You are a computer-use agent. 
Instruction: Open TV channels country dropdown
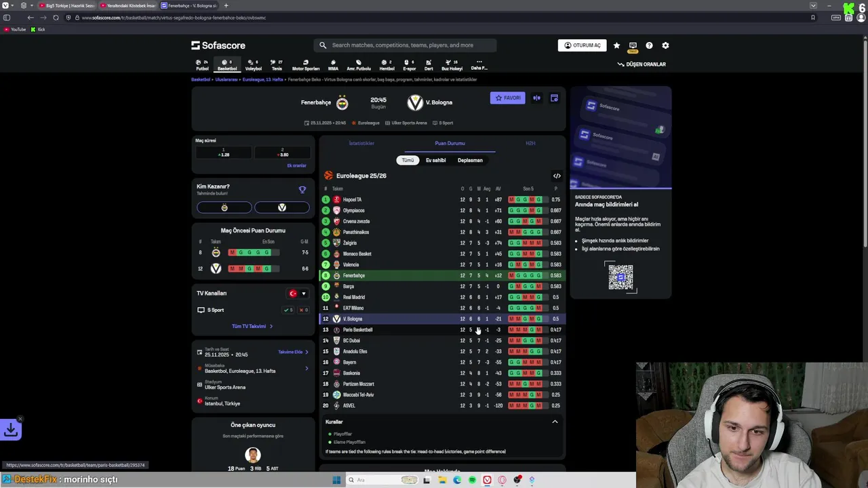pos(298,293)
